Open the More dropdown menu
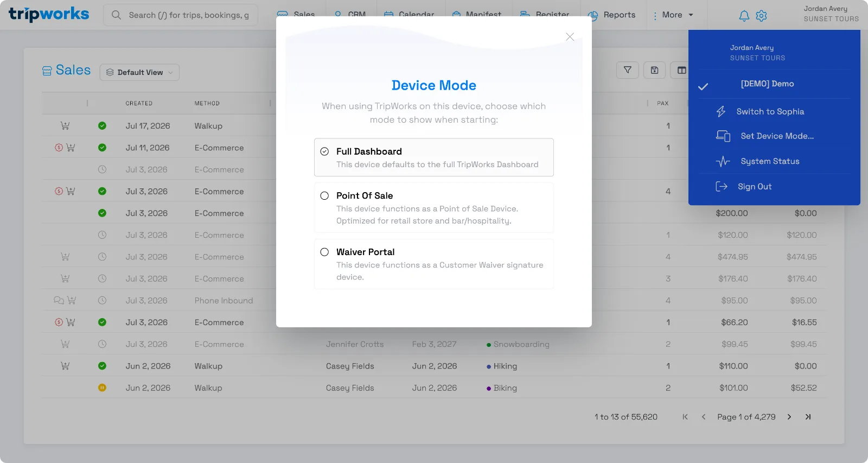868x463 pixels. click(673, 15)
